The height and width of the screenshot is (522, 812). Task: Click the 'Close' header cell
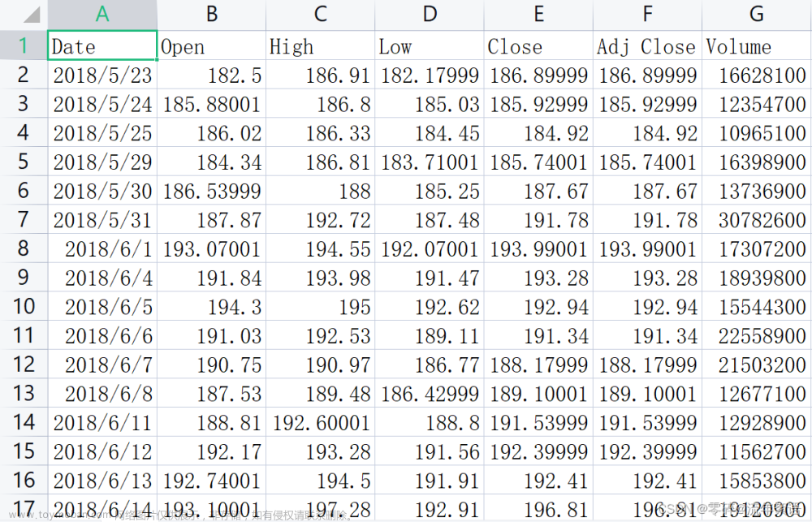pyautogui.click(x=538, y=45)
